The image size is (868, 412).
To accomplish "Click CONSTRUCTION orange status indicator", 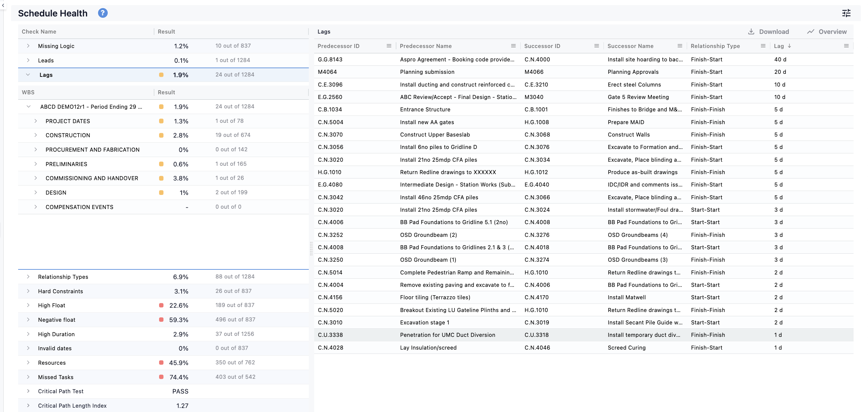I will click(x=161, y=135).
